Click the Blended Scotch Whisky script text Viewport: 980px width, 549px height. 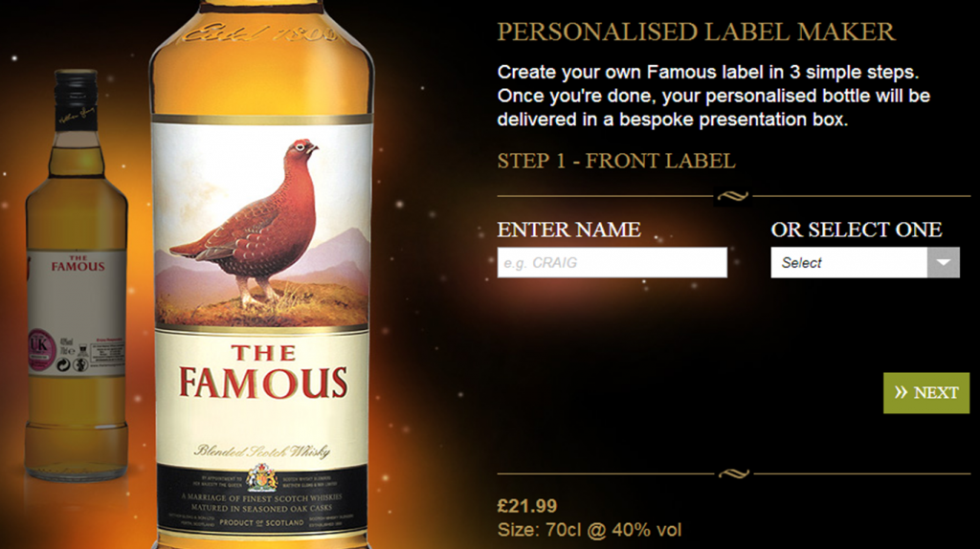262,450
